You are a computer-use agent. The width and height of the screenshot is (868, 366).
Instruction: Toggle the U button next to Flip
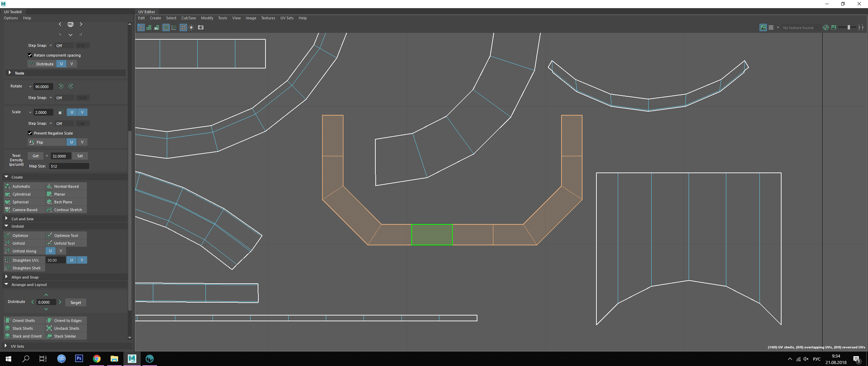[71, 142]
